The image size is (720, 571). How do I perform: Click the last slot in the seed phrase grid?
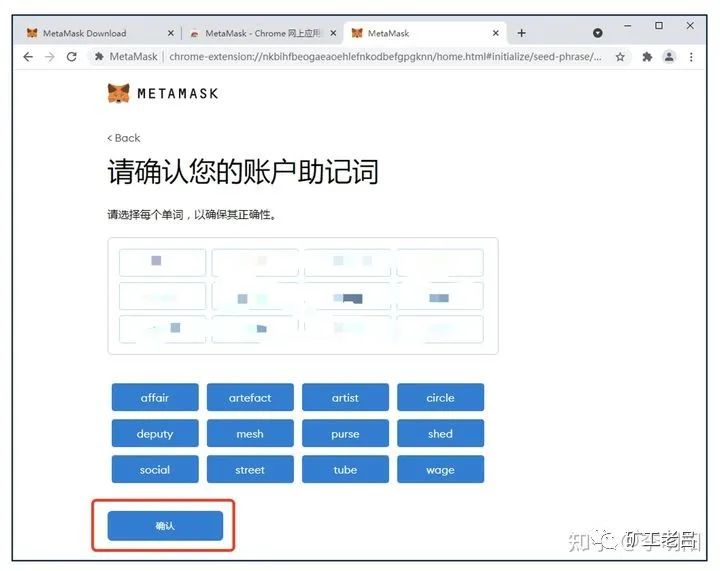tap(440, 329)
